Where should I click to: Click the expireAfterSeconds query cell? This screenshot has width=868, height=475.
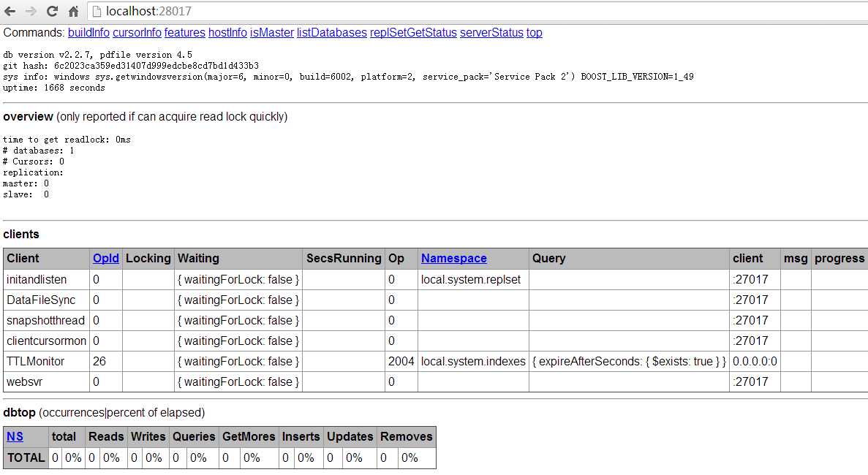(629, 361)
